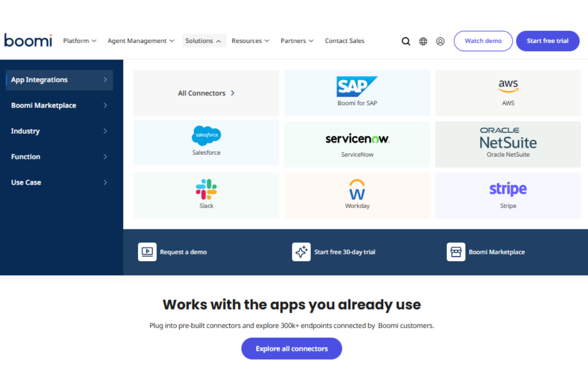This screenshot has width=588, height=392.
Task: Click the AWS caption text
Action: [x=508, y=103]
